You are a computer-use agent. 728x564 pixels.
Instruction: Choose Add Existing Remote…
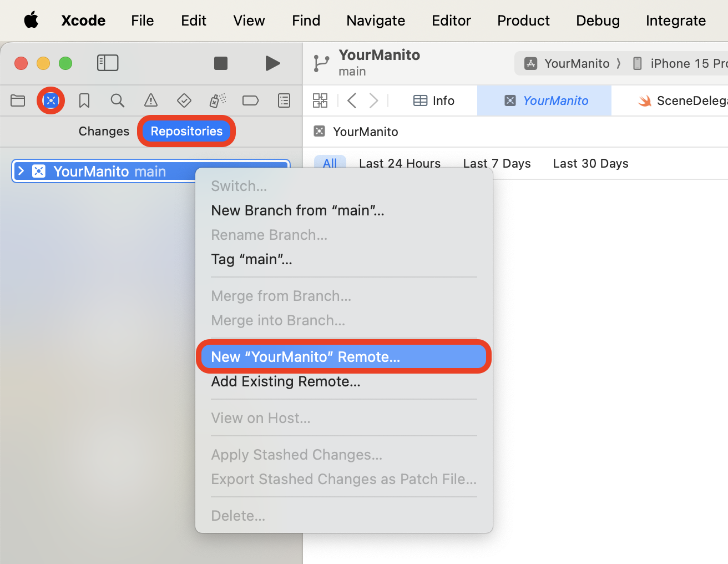point(286,381)
